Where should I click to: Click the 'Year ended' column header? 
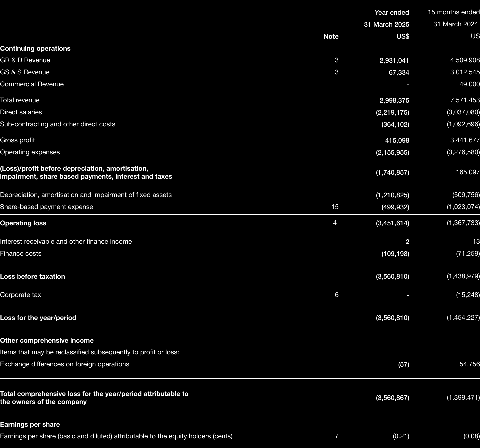point(392,12)
